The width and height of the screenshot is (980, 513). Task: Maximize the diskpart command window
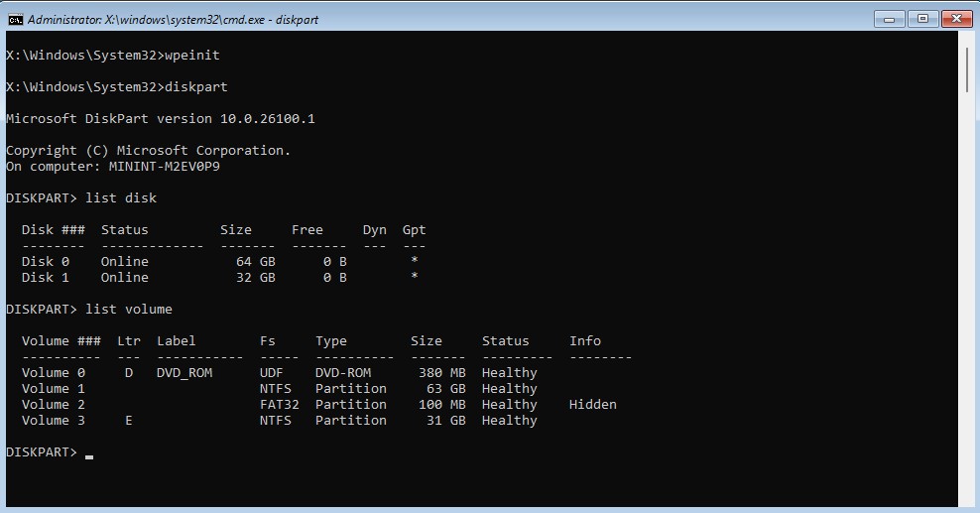[922, 19]
